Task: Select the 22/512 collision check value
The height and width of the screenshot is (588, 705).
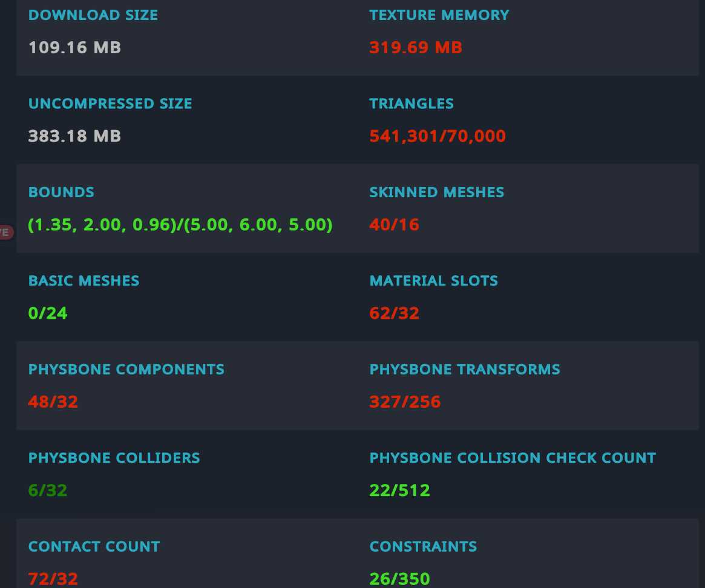Action: click(x=400, y=491)
